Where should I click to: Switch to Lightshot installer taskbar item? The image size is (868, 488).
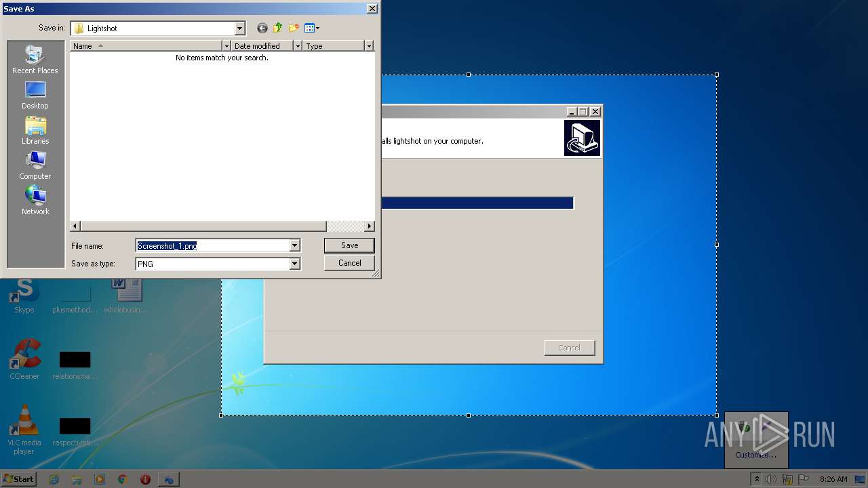coord(169,479)
